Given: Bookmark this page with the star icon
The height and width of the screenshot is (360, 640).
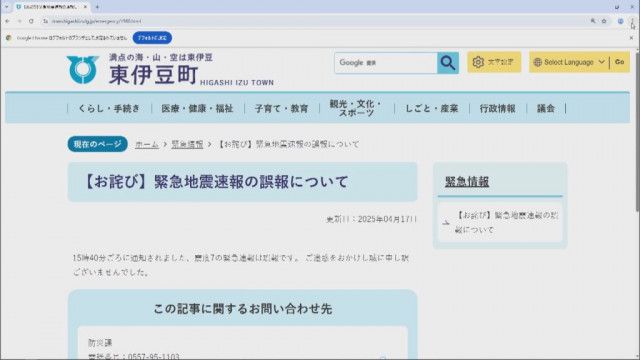Looking at the screenshot, I should click(x=604, y=21).
